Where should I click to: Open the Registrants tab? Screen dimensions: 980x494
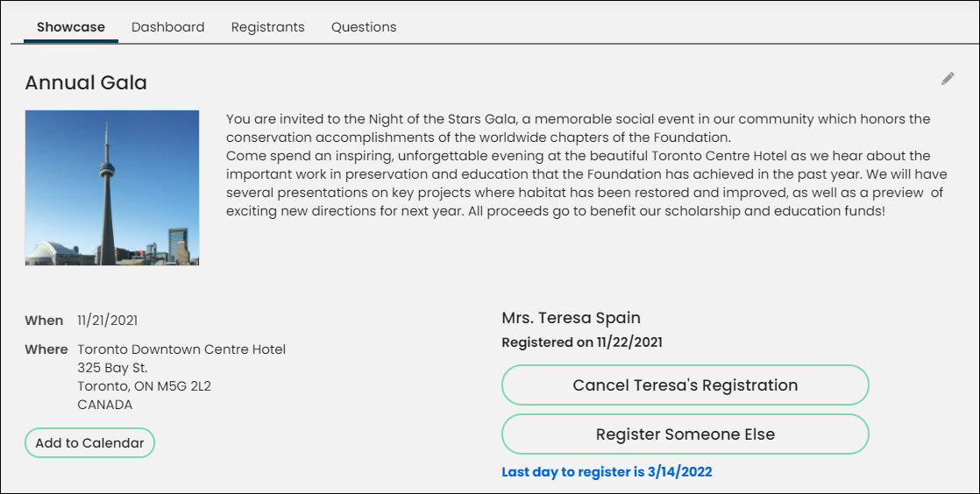click(267, 27)
